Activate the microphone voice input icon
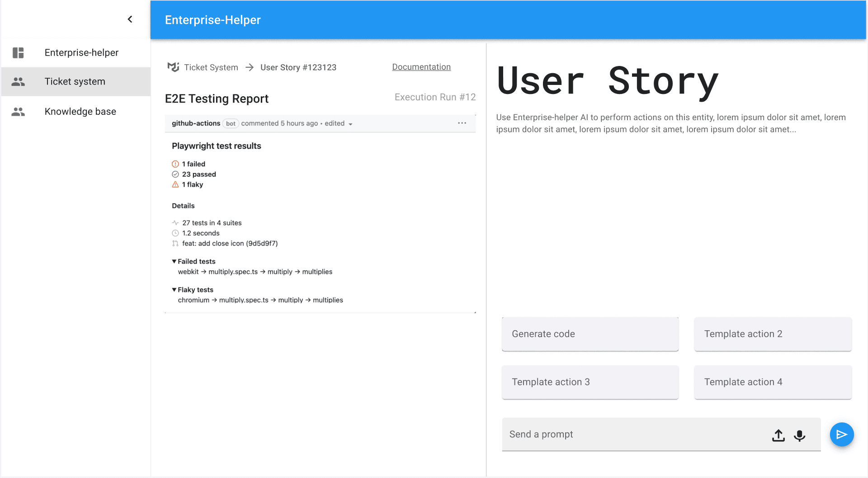This screenshot has height=478, width=868. 799,435
